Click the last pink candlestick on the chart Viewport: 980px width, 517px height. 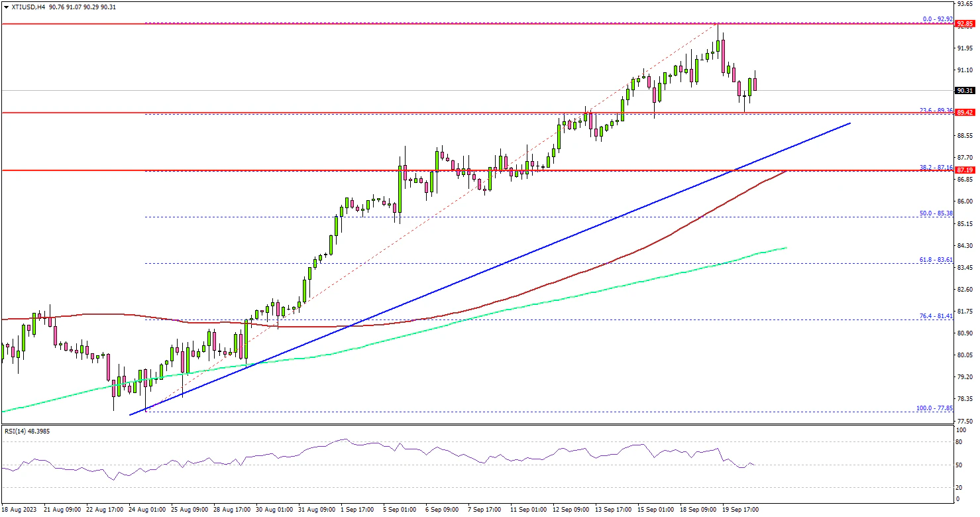(x=755, y=84)
